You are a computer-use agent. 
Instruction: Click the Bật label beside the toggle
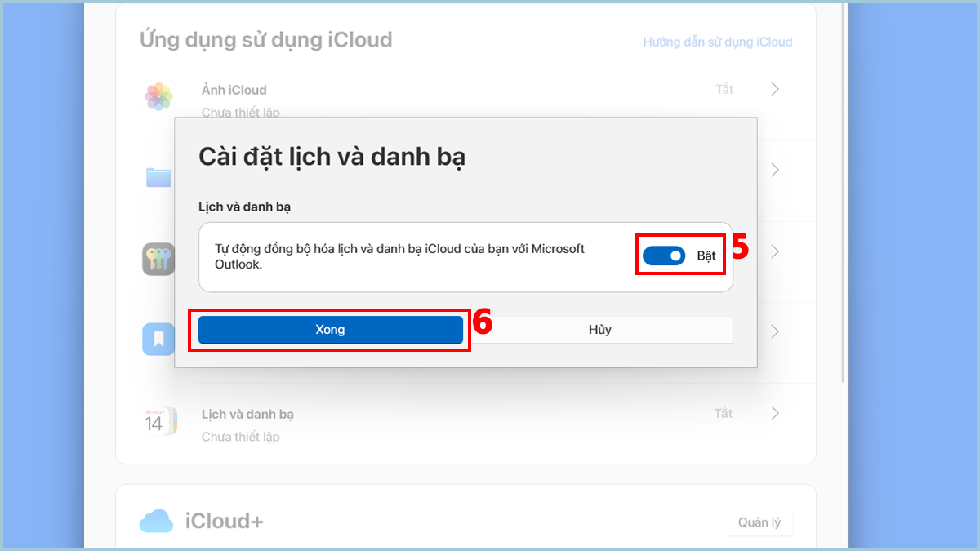(706, 256)
